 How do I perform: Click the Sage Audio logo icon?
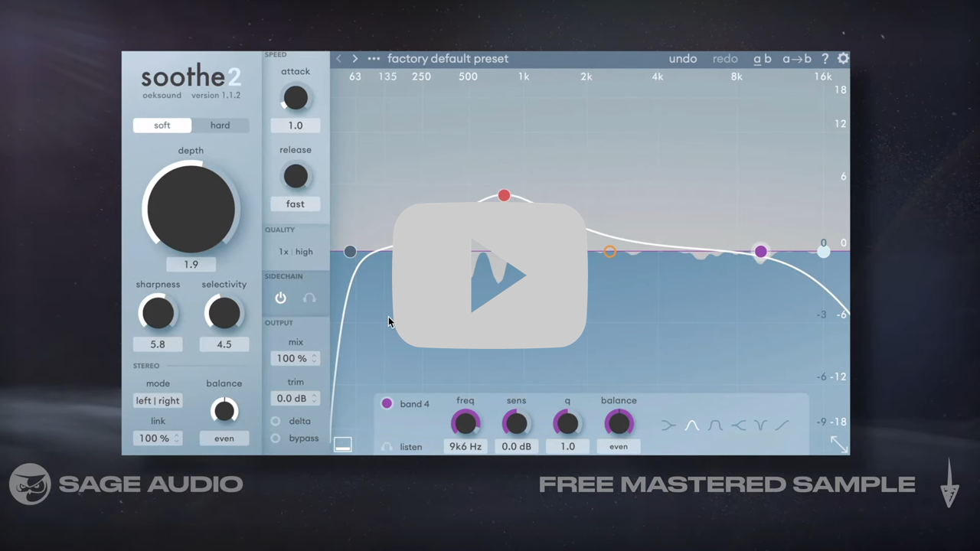[30, 484]
